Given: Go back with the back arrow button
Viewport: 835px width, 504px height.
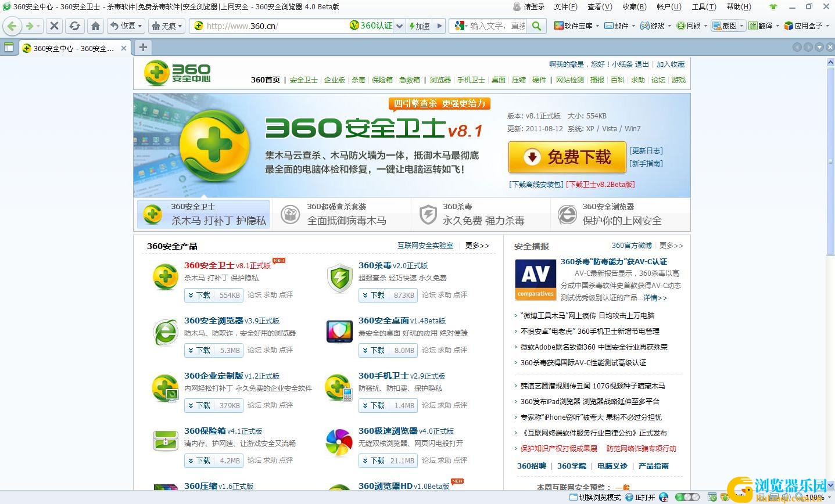Looking at the screenshot, I should pos(13,26).
